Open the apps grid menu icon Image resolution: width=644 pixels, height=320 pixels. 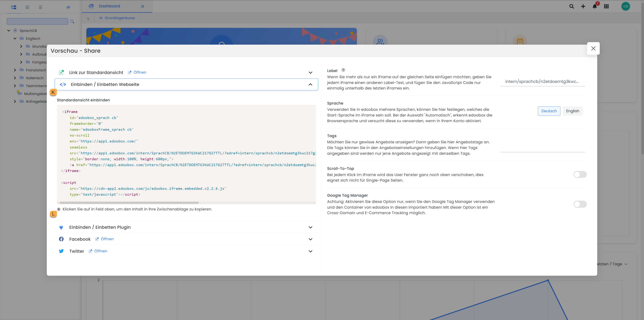pyautogui.click(x=606, y=7)
